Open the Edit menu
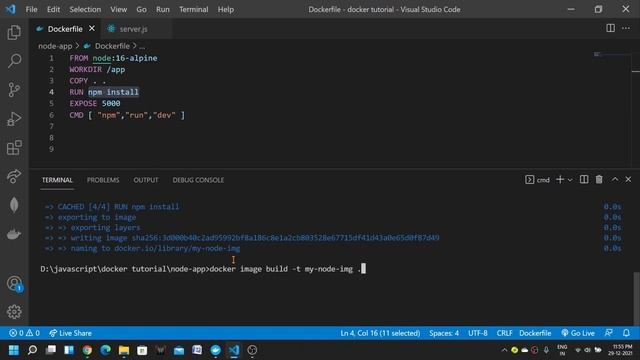Image resolution: width=640 pixels, height=360 pixels. tap(53, 9)
